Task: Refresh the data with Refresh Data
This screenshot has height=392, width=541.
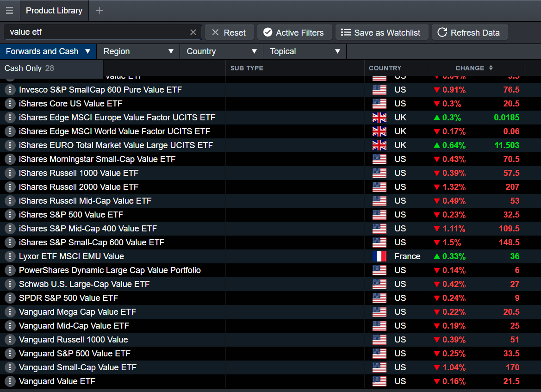Action: (x=470, y=32)
